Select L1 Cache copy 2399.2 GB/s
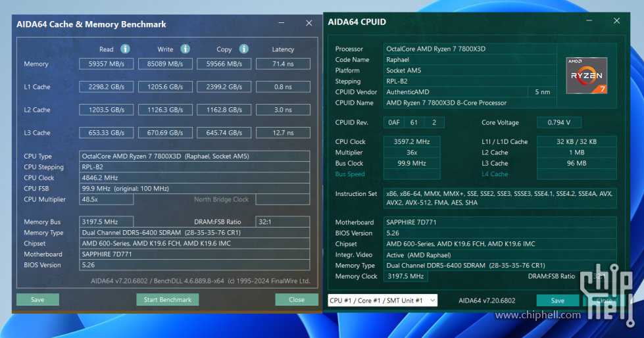Viewport: 644px width, 338px height. coord(224,87)
